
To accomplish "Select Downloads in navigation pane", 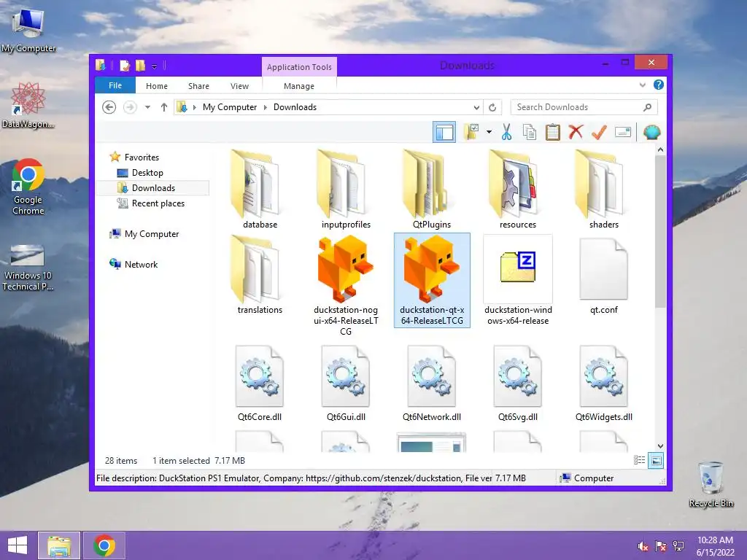I will pos(153,187).
